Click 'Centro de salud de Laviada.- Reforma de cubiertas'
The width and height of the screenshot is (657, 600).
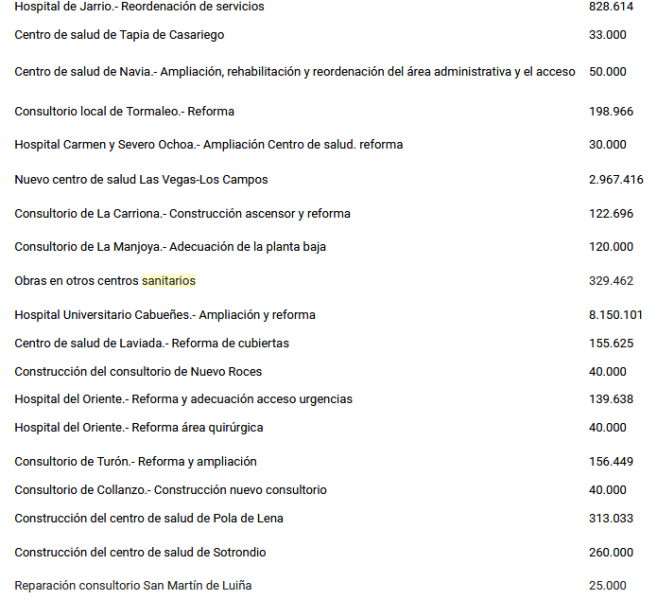[x=152, y=344]
